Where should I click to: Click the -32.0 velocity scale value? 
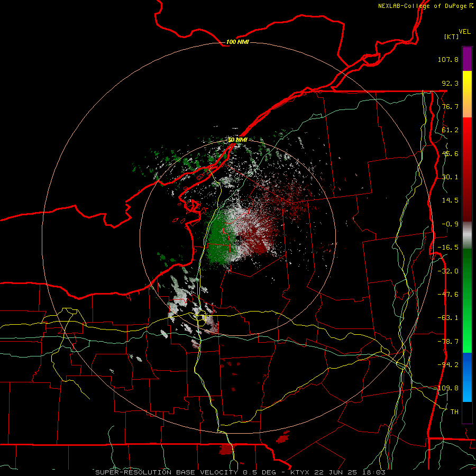[x=448, y=271]
